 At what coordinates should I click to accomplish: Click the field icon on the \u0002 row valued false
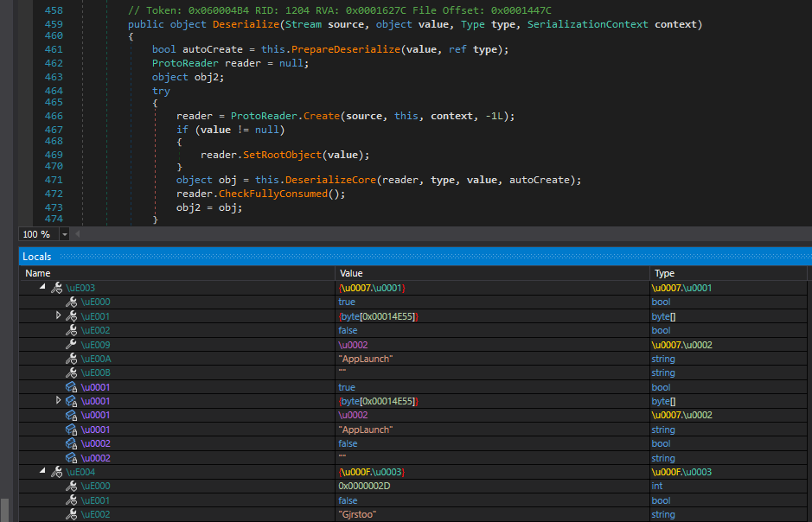(71, 443)
